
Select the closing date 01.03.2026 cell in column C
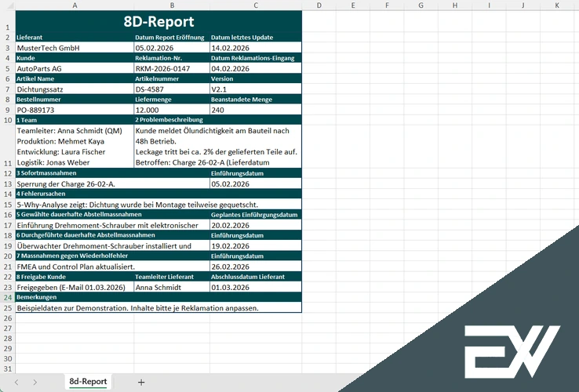pyautogui.click(x=256, y=287)
